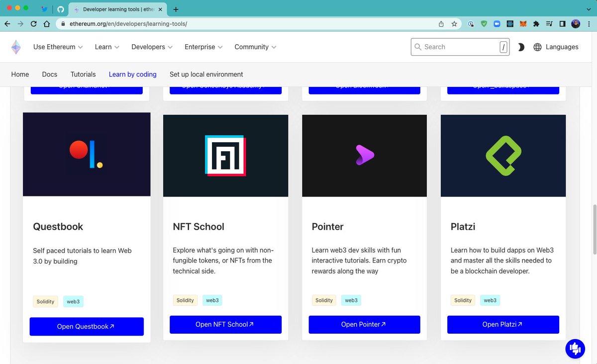This screenshot has width=597, height=364.
Task: View site security lock info
Action: click(63, 23)
